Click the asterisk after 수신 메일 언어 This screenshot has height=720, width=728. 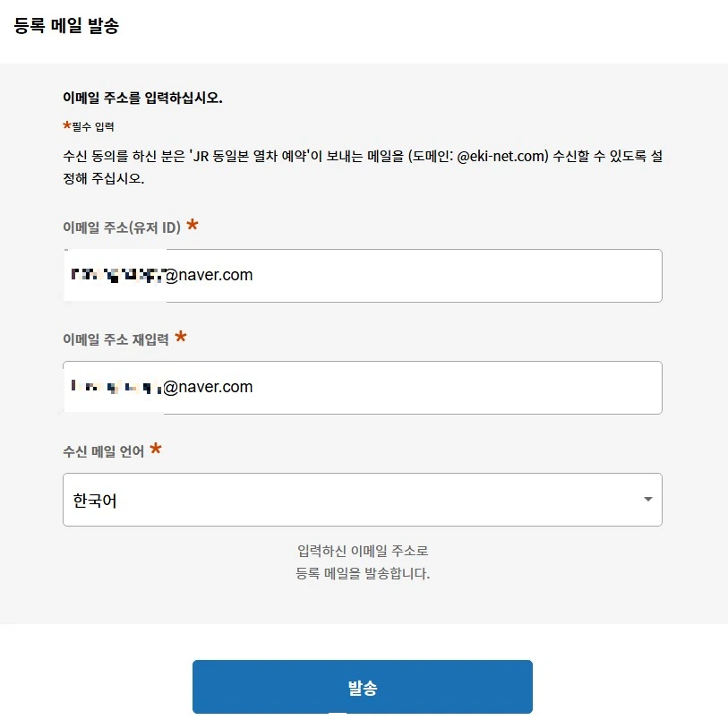pos(155,450)
